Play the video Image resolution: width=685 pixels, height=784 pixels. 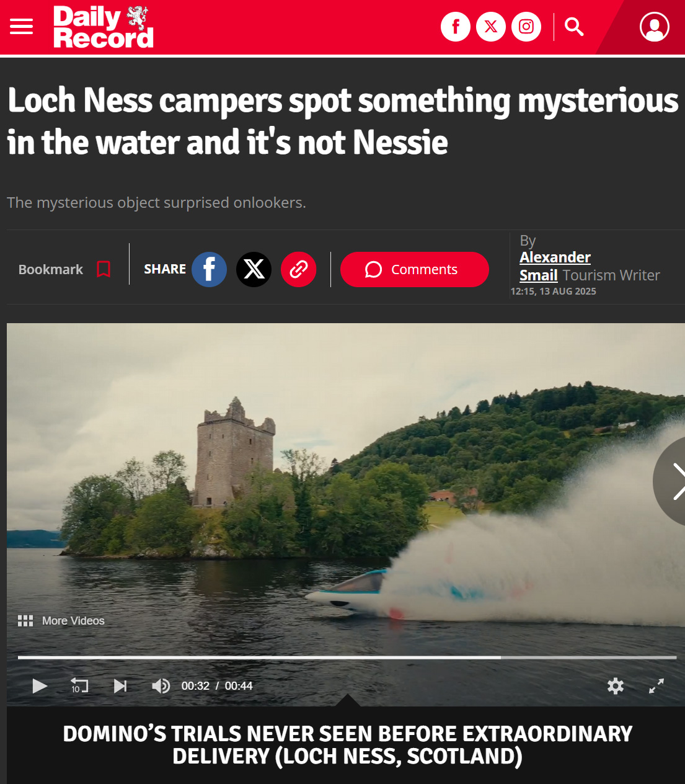click(x=40, y=685)
